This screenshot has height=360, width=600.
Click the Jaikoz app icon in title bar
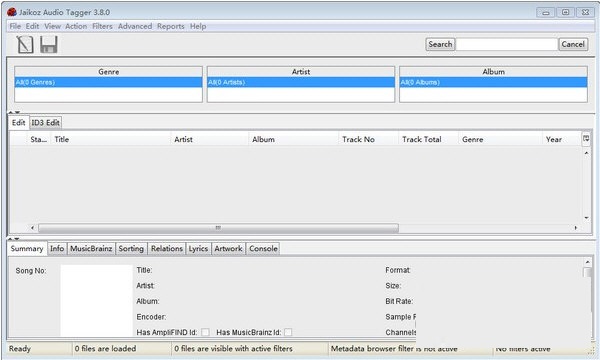[x=12, y=12]
